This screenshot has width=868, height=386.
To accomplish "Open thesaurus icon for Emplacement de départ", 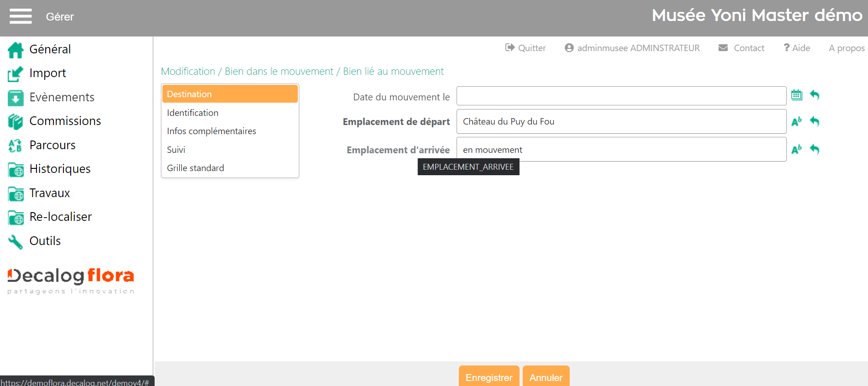I will pyautogui.click(x=797, y=121).
